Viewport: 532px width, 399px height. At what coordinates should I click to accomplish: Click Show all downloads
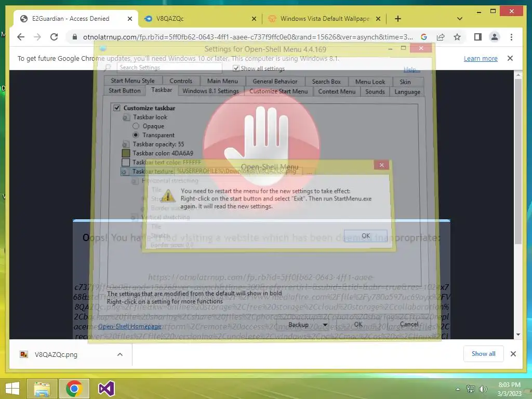(x=483, y=354)
